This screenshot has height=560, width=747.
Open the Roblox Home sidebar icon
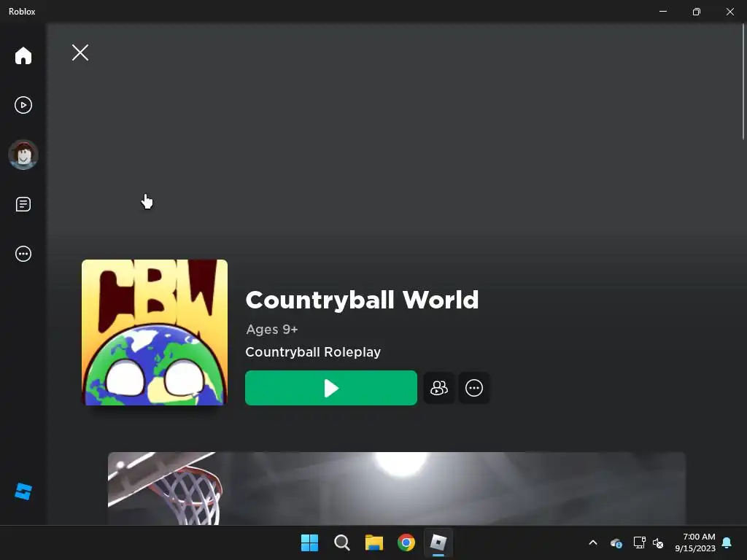pyautogui.click(x=23, y=55)
